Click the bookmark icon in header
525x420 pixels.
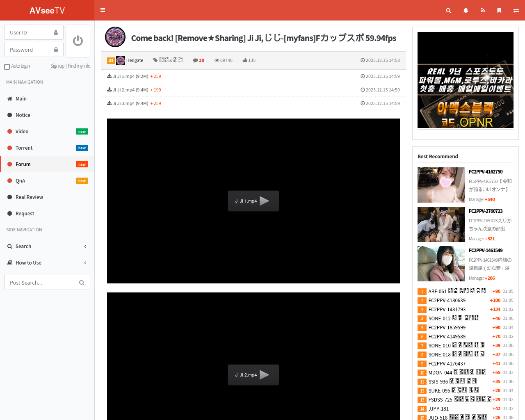pos(499,11)
